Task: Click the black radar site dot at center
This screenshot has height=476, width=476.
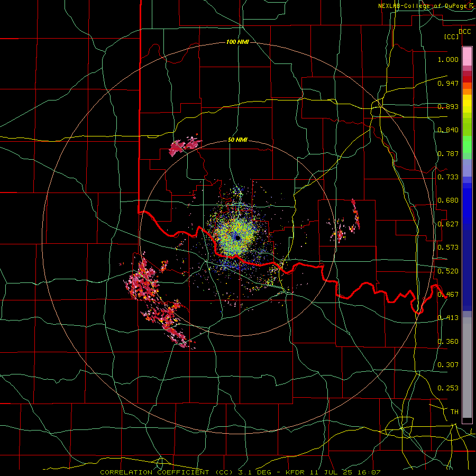Action: point(237,238)
